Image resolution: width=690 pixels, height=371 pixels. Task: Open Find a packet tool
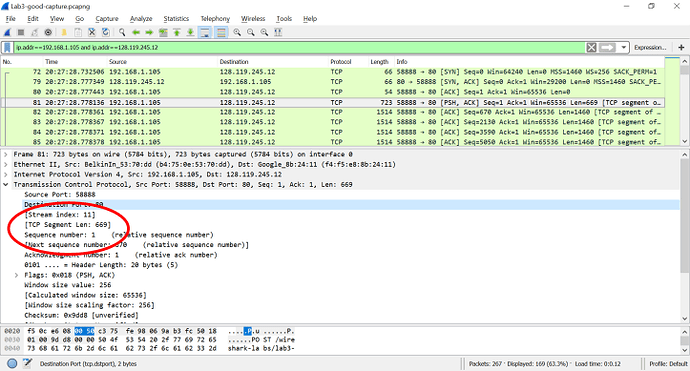pos(122,32)
